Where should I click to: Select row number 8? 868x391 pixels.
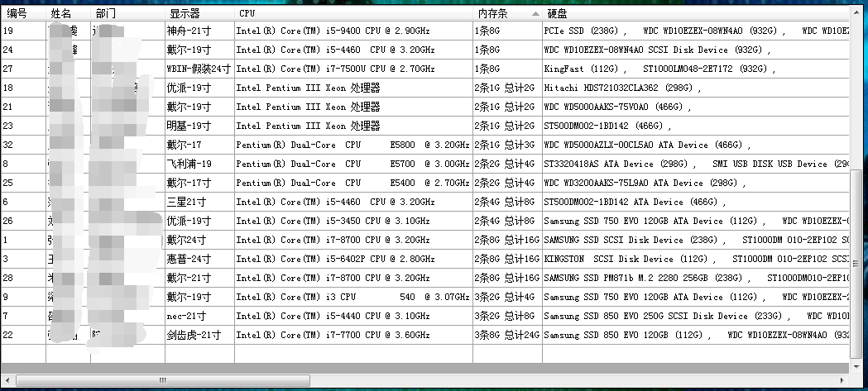(x=23, y=164)
